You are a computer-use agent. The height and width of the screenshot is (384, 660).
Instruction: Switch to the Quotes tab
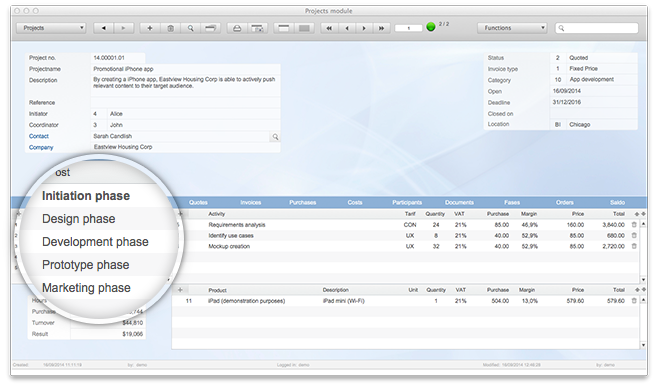(x=198, y=203)
